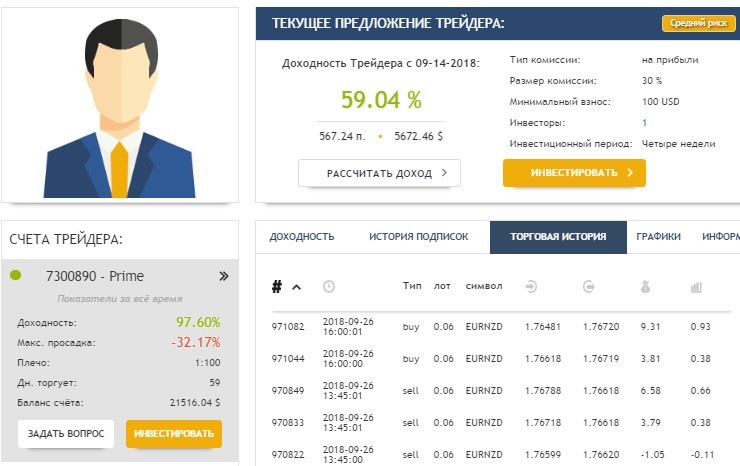This screenshot has width=740, height=466.
Task: Click the bar chart column icon
Action: pyautogui.click(x=696, y=287)
